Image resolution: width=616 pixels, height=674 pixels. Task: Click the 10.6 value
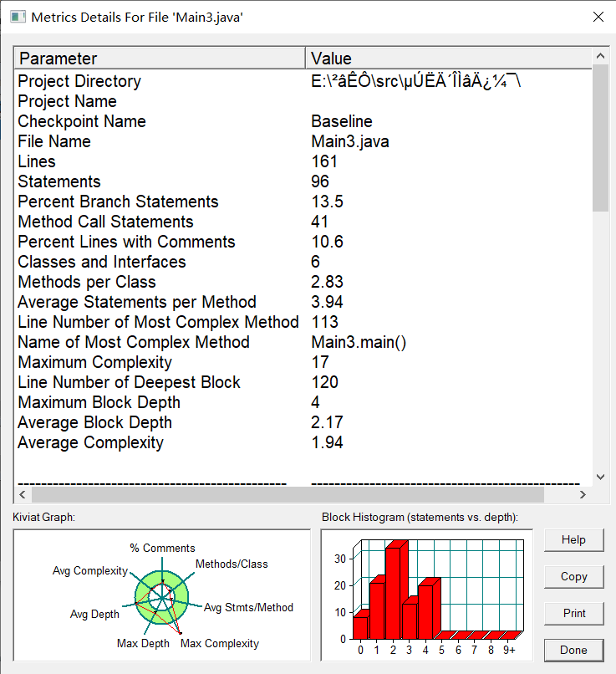tap(327, 242)
